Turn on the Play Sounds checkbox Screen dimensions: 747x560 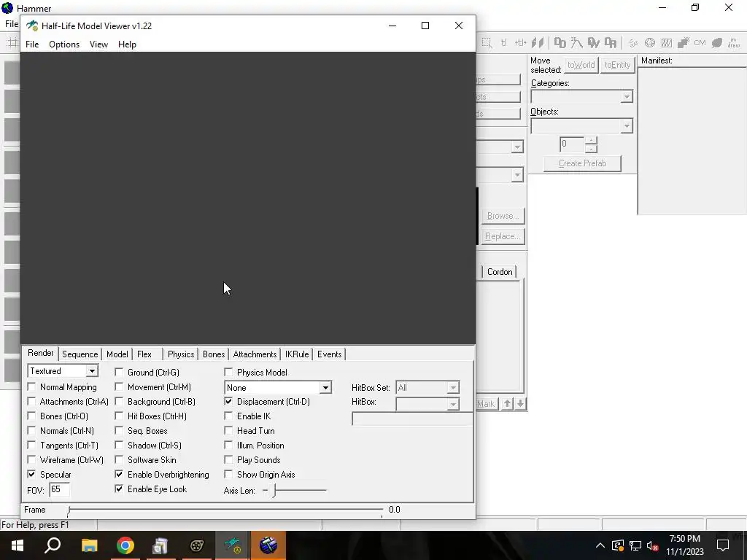(228, 460)
